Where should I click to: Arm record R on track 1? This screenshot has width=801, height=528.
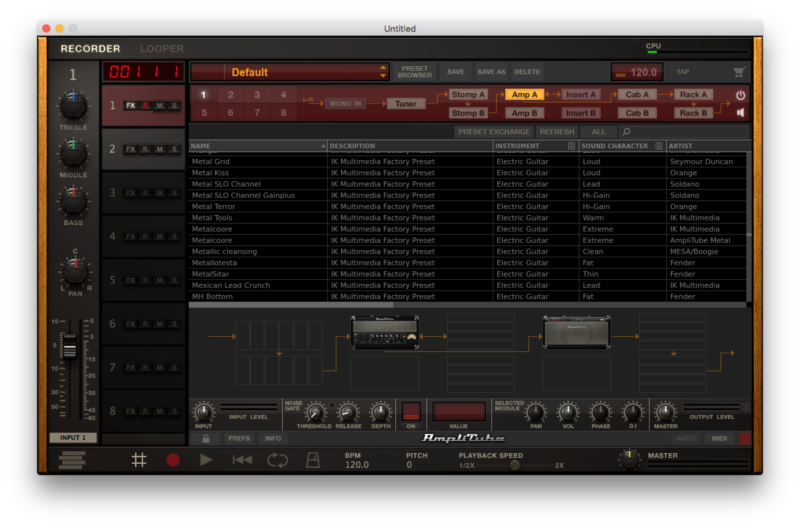(146, 106)
